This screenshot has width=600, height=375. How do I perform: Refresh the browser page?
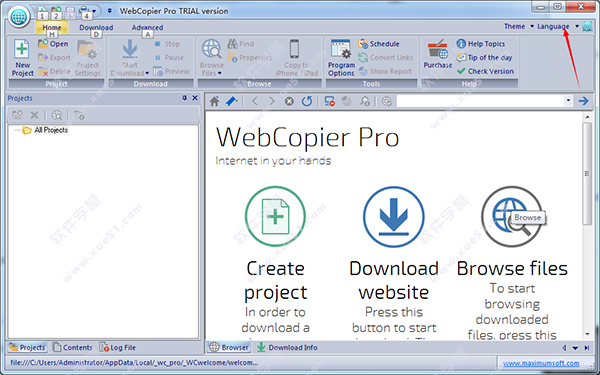point(307,101)
